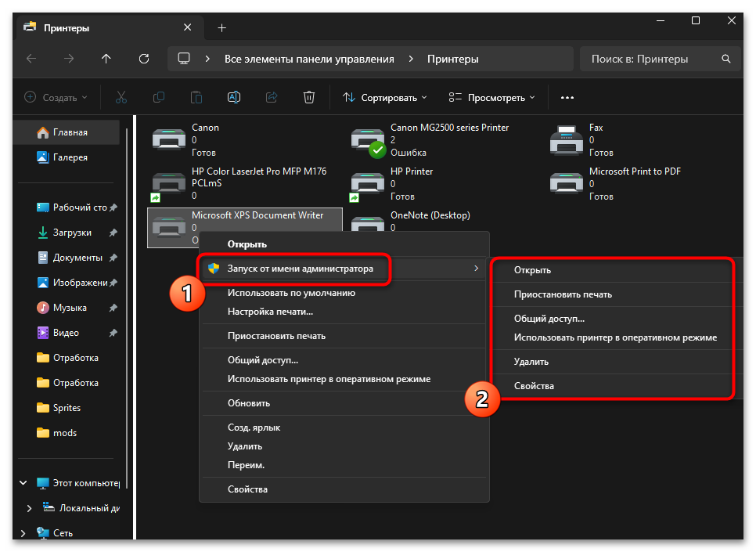Open the three-dots more options menu
The width and height of the screenshot is (756, 552).
pos(567,97)
